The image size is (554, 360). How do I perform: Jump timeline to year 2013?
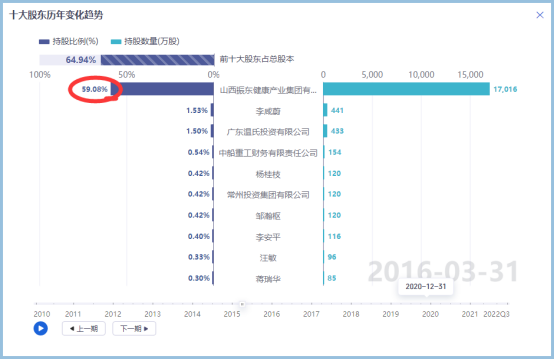click(153, 314)
